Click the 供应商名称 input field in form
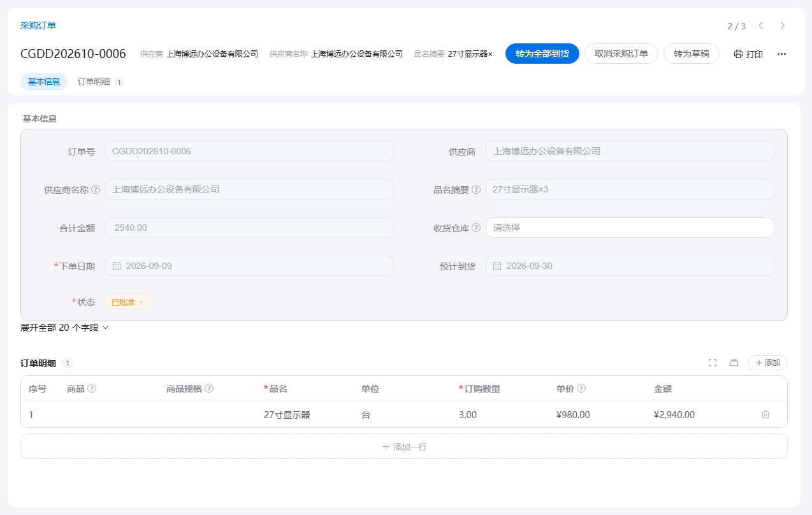Image resolution: width=812 pixels, height=515 pixels. click(x=249, y=189)
